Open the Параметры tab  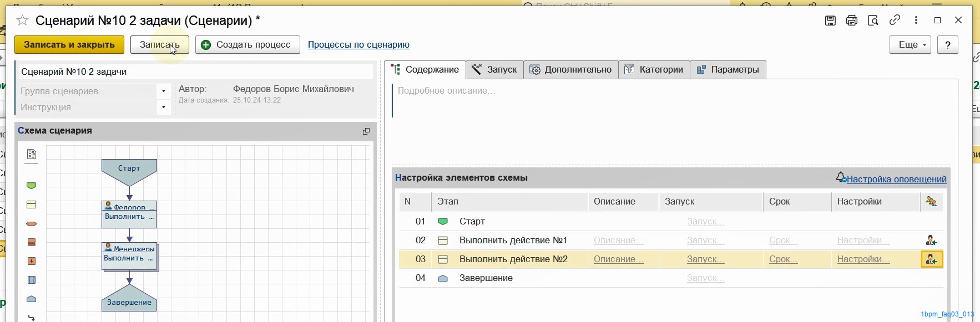coord(728,70)
